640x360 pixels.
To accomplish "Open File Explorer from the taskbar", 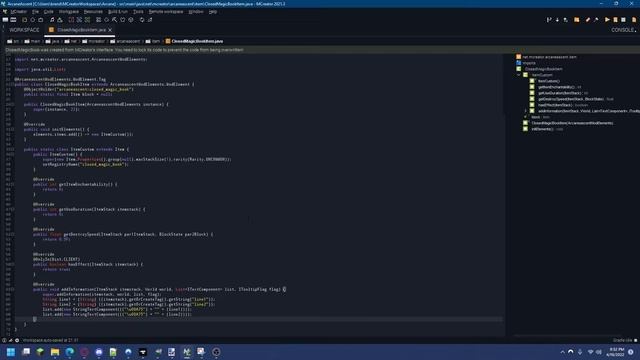I will click(x=55, y=352).
